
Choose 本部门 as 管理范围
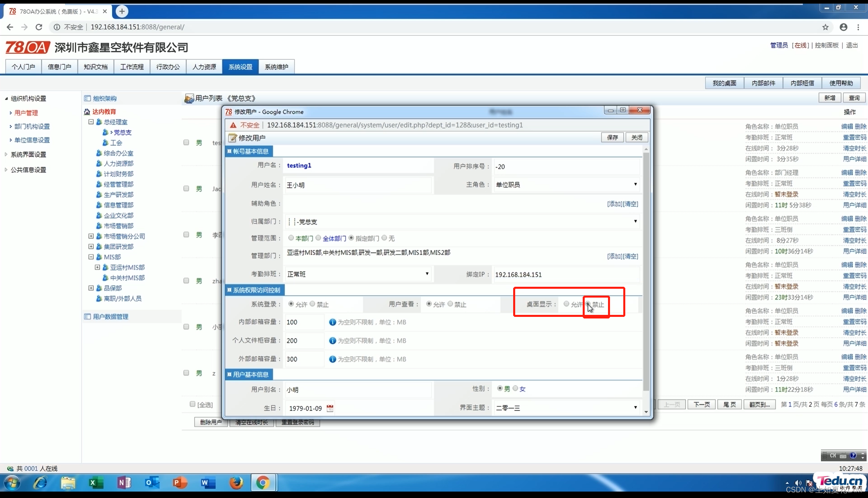(291, 238)
